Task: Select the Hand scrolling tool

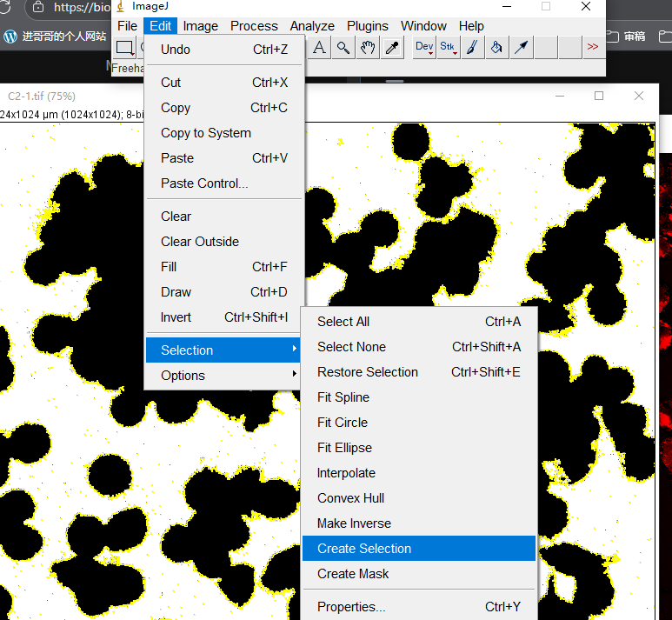Action: [x=369, y=47]
